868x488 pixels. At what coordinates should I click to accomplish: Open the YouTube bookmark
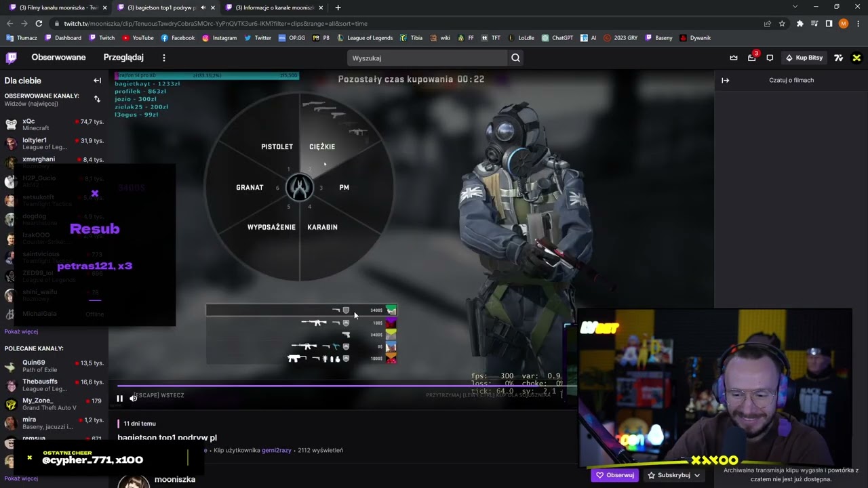[138, 38]
